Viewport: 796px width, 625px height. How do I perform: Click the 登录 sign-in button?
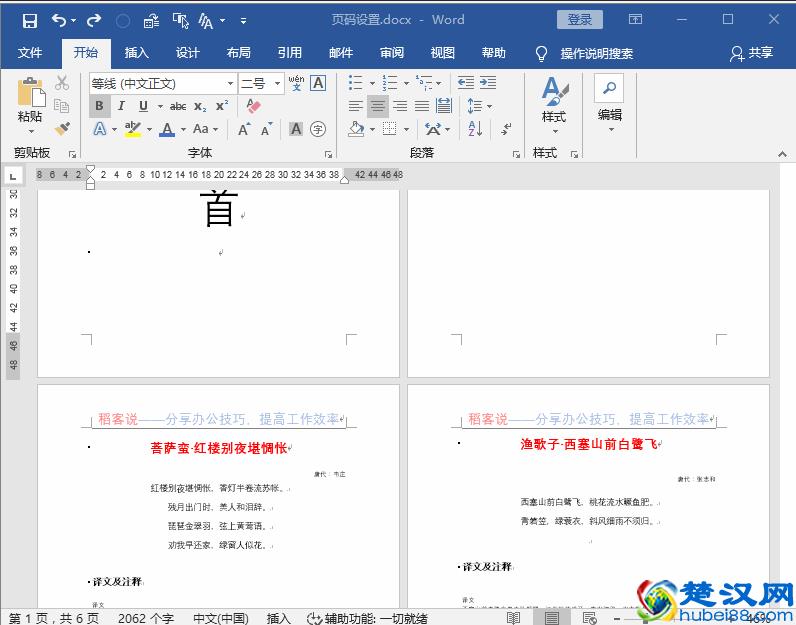pos(580,20)
